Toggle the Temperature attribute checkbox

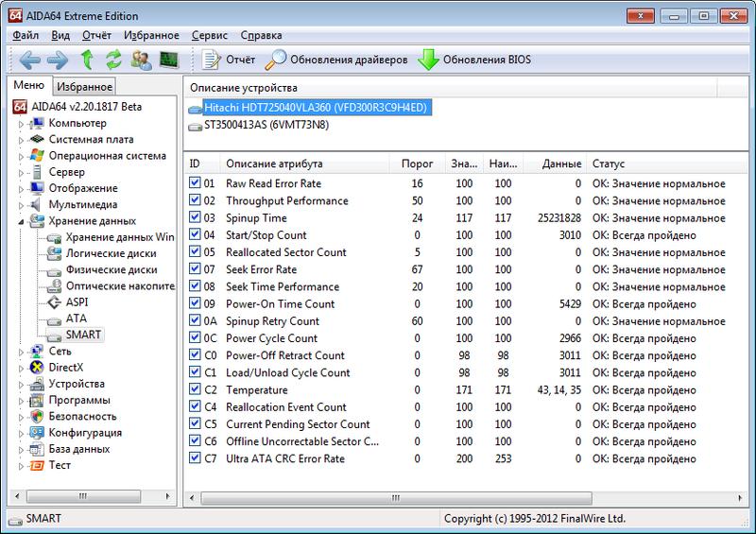coord(195,389)
